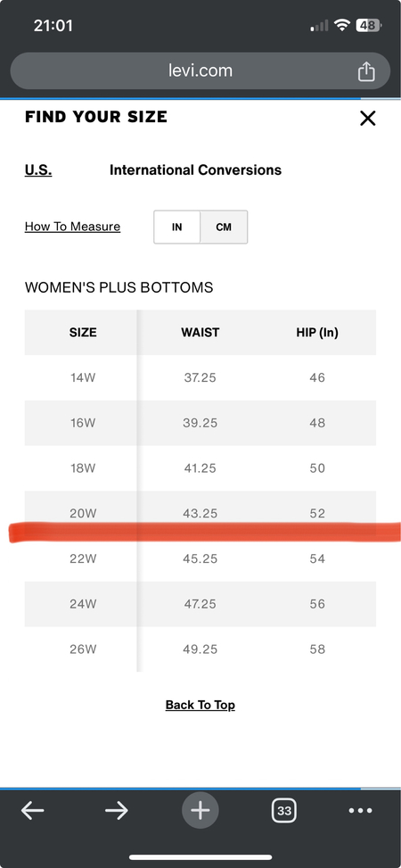Screen dimensions: 401x868
Task: Open the tab switcher showing 33 tabs
Action: pyautogui.click(x=284, y=811)
